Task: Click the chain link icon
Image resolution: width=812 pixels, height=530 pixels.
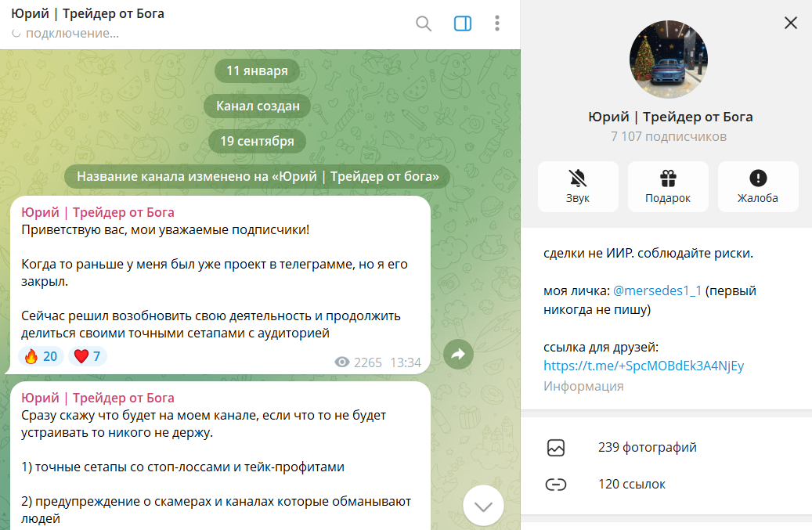Action: pos(556,485)
